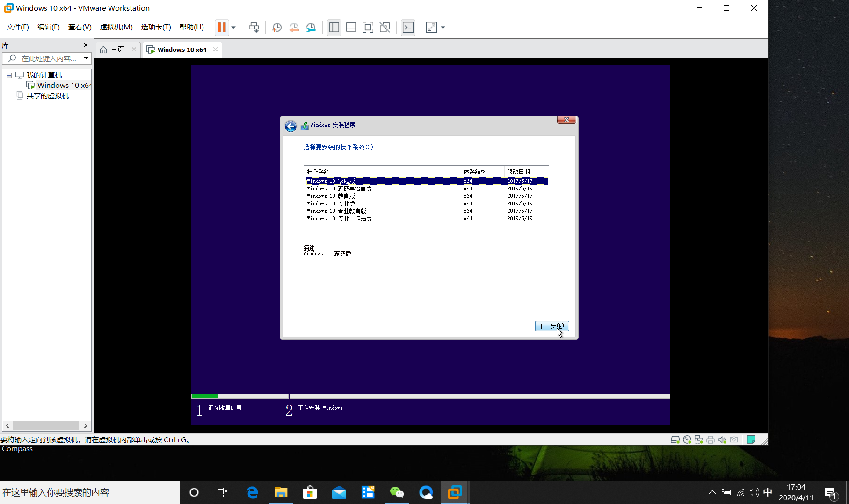
Task: Click the 操作系统 column header
Action: click(x=383, y=172)
